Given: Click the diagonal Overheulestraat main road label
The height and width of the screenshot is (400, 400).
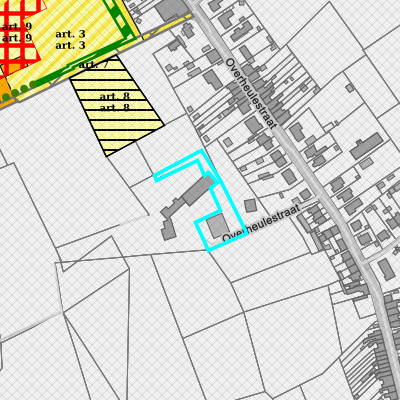Looking at the screenshot, I should [251, 93].
